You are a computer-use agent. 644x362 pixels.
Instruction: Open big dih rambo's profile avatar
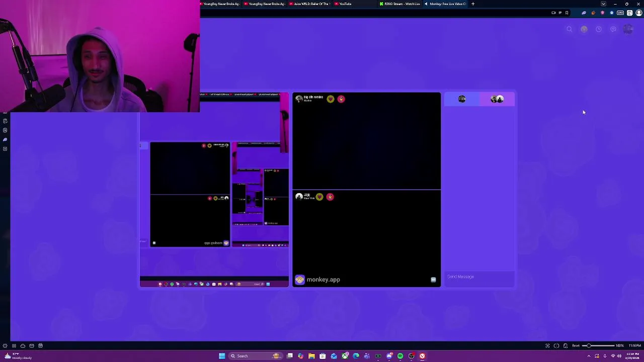(x=299, y=99)
